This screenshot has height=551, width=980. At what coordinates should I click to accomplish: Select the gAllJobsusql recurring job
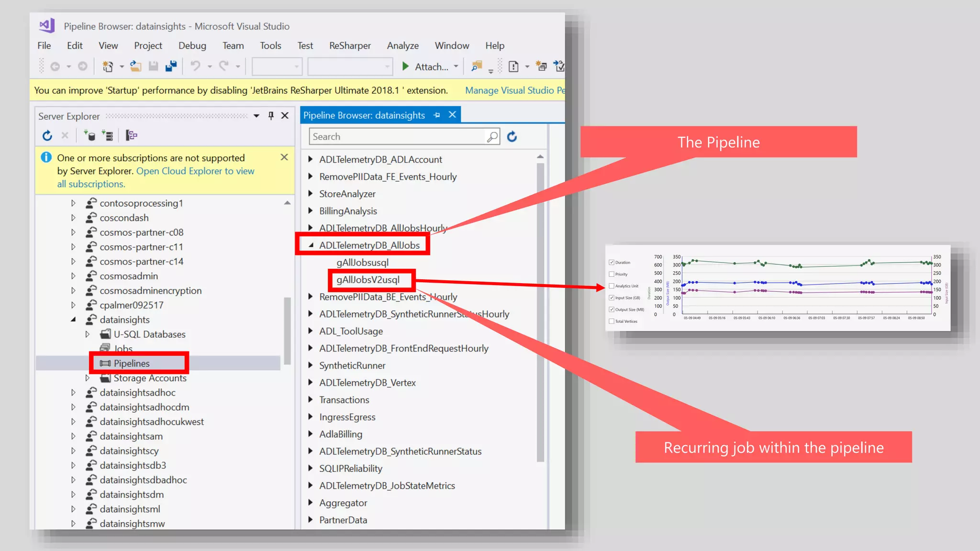pos(362,263)
